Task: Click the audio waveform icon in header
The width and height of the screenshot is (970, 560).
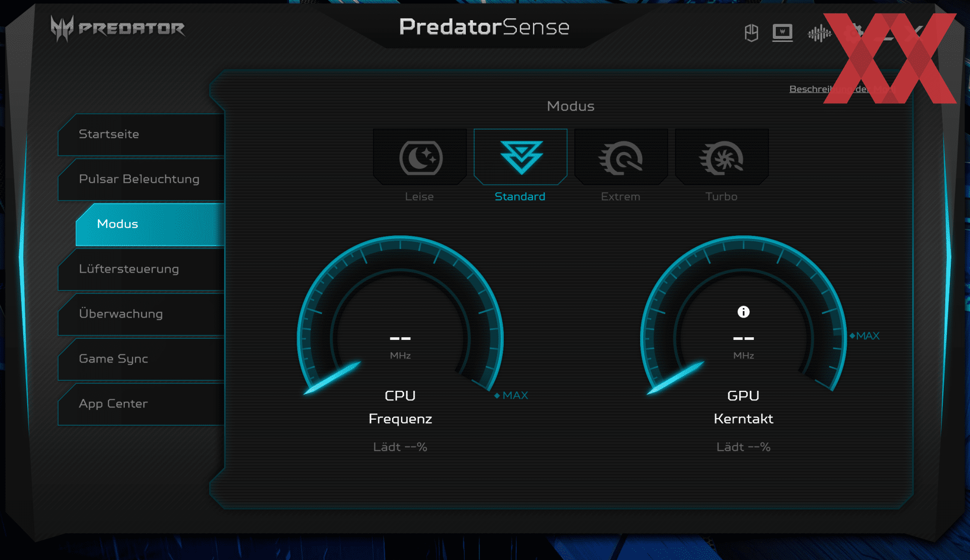Action: 819,34
